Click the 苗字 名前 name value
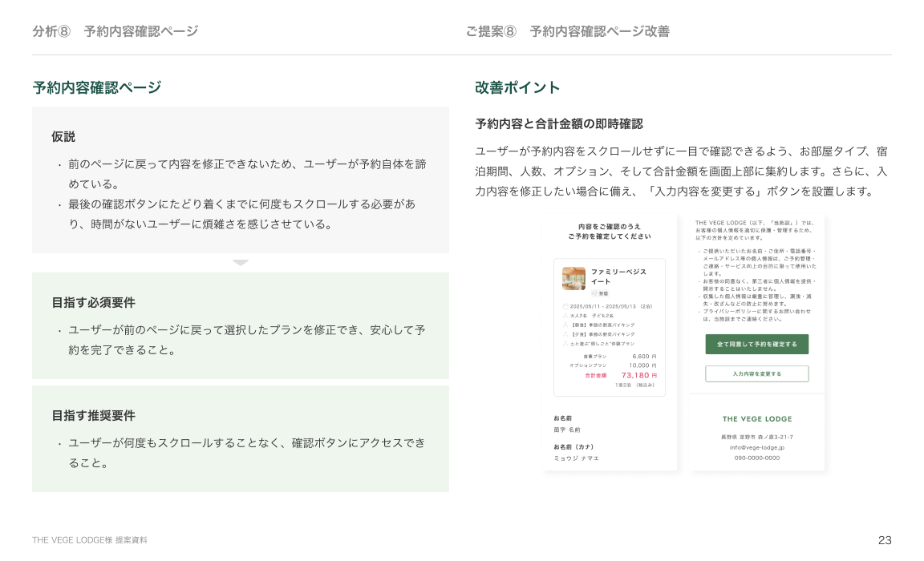This screenshot has width=924, height=561. [x=567, y=430]
